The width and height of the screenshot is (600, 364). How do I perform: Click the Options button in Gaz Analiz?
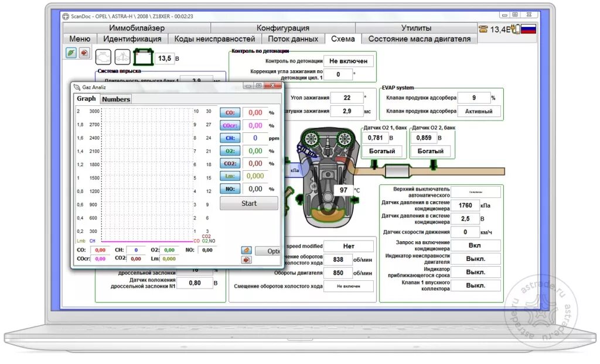point(268,251)
